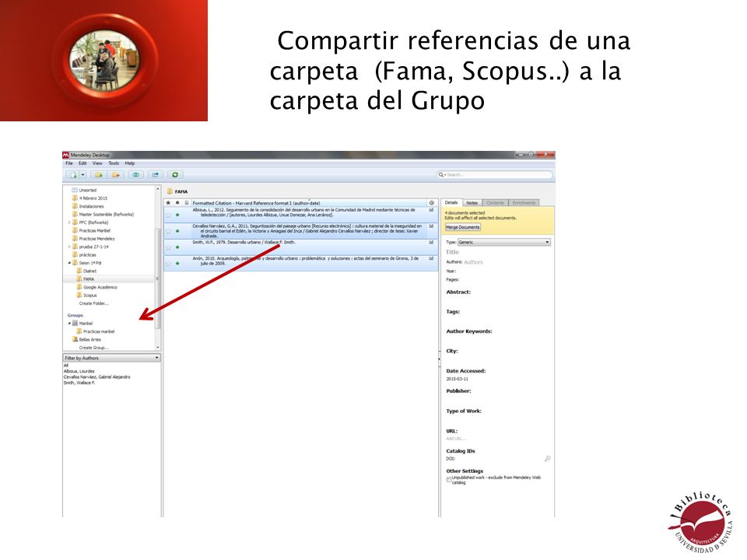Viewport: 747px width, 560px height.
Task: Open the File menu
Action: [69, 163]
